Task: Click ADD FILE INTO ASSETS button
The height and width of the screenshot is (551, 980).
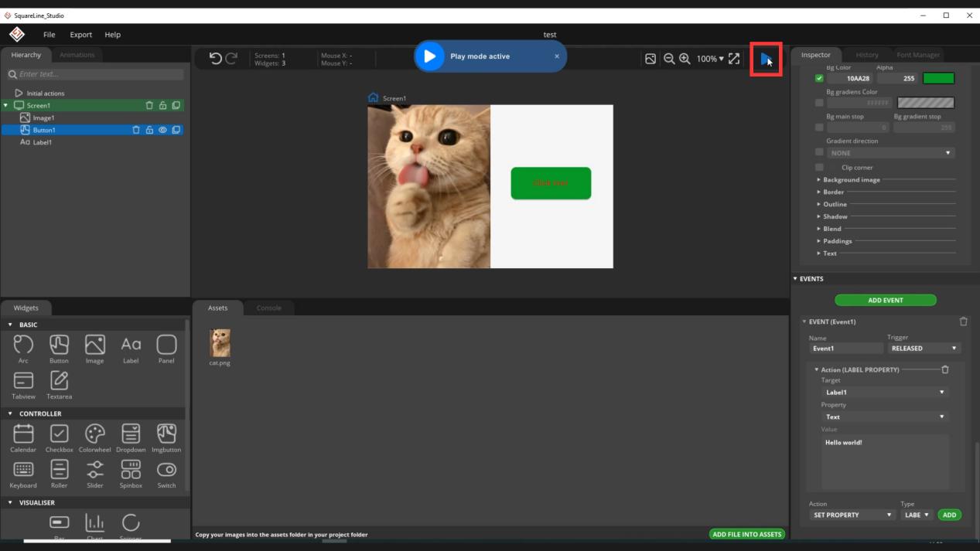Action: [746, 534]
